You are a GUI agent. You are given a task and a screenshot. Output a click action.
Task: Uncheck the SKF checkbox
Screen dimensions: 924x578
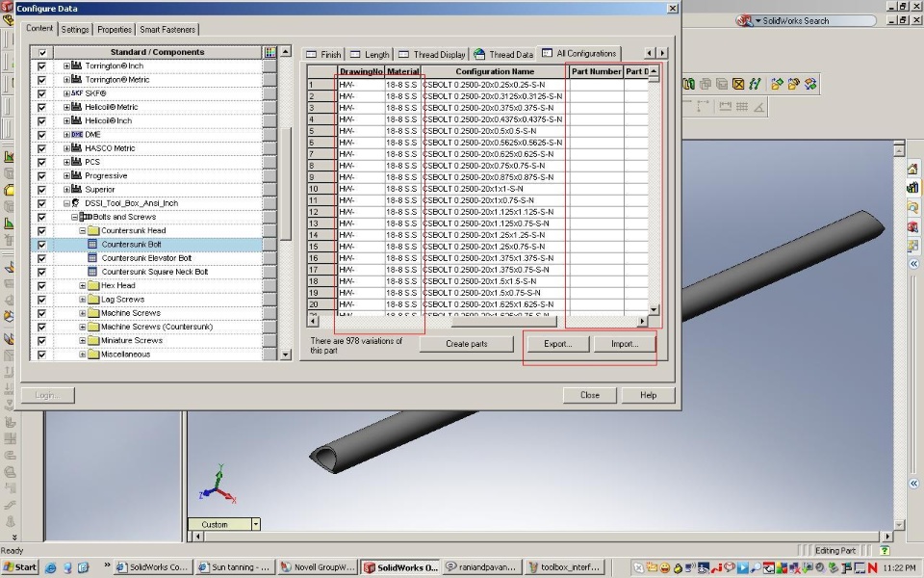pyautogui.click(x=41, y=93)
